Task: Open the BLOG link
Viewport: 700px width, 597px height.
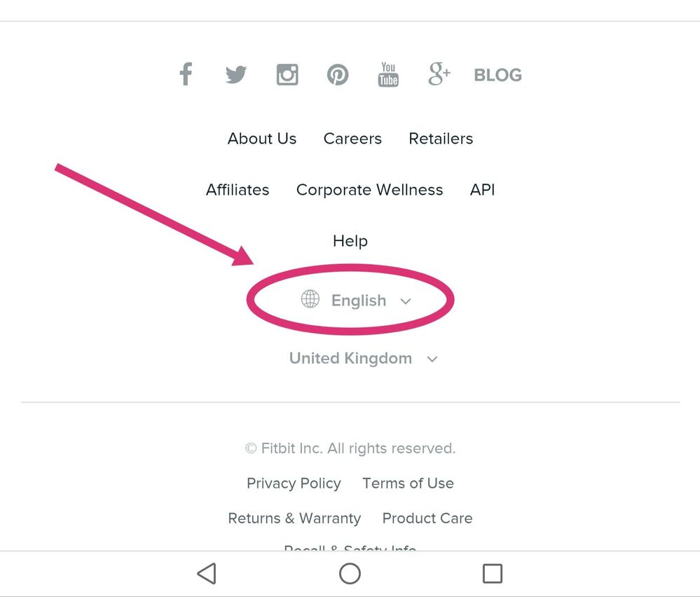Action: click(x=497, y=75)
